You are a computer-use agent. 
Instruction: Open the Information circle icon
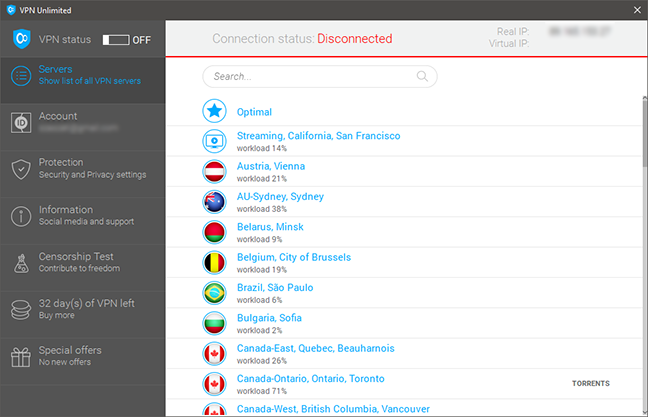point(21,217)
